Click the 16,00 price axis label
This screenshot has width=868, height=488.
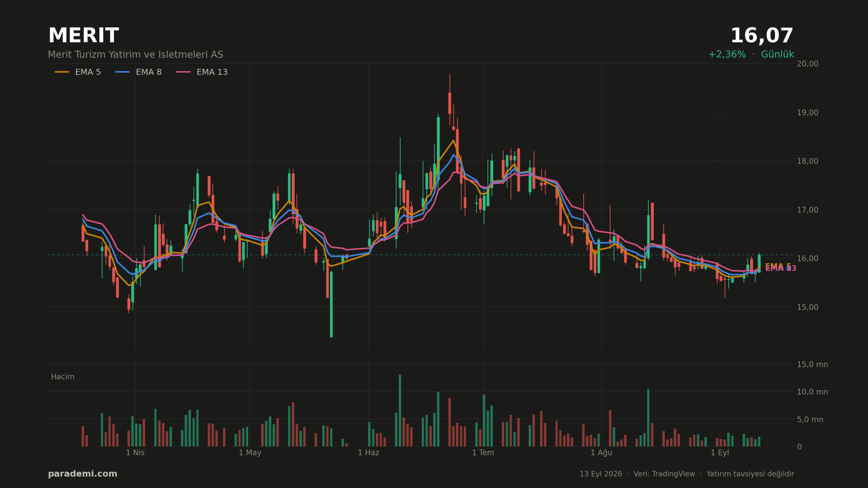(808, 259)
